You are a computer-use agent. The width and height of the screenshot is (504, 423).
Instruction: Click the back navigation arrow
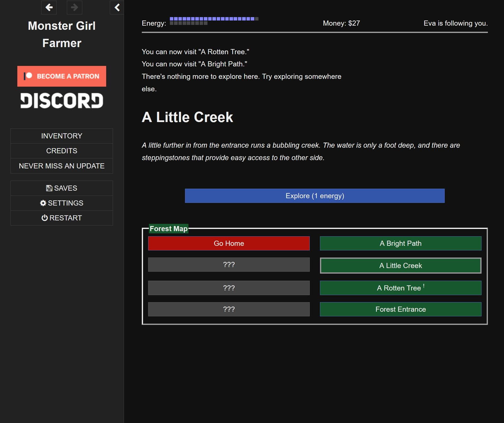[49, 8]
